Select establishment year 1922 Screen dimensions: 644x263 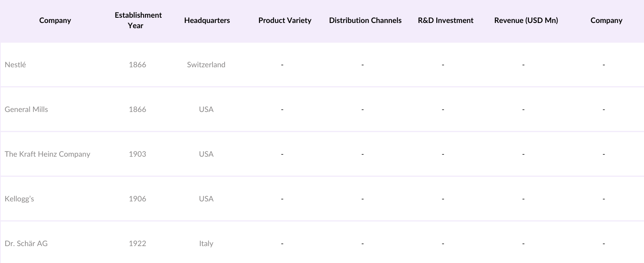[x=137, y=243]
